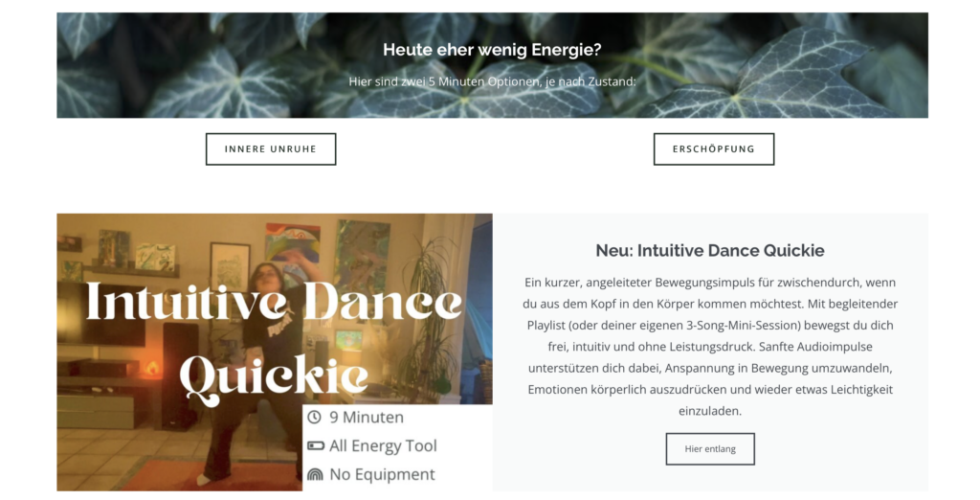The height and width of the screenshot is (500, 980).
Task: Click the battery icon beside All Energy Tool
Action: [x=316, y=445]
